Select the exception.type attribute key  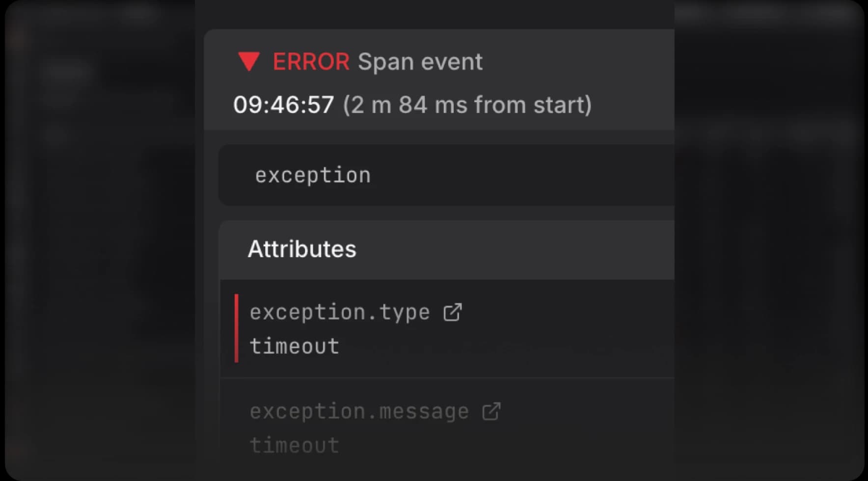point(340,312)
